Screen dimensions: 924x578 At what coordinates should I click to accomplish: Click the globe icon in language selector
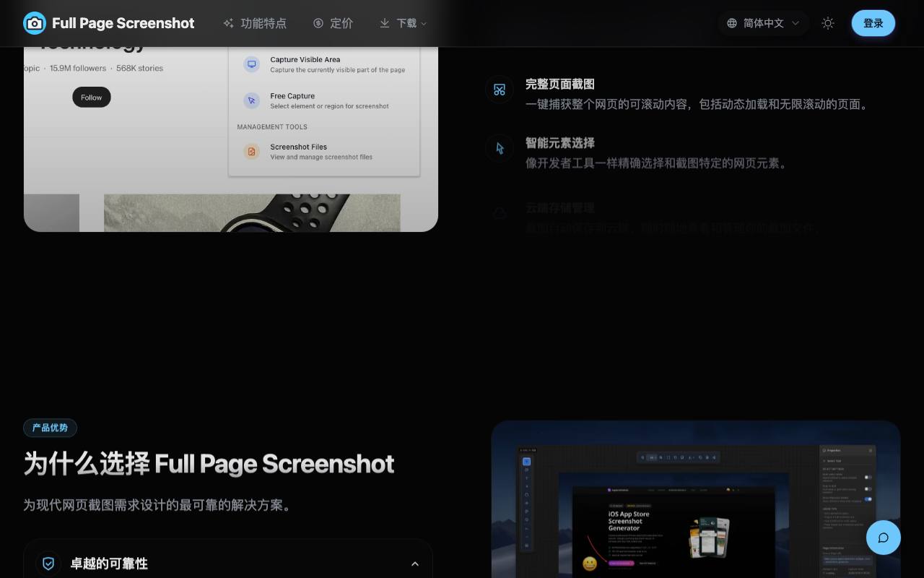click(732, 23)
